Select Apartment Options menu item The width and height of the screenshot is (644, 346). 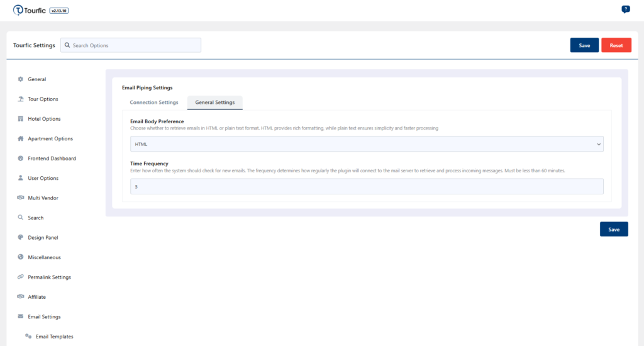(x=50, y=138)
